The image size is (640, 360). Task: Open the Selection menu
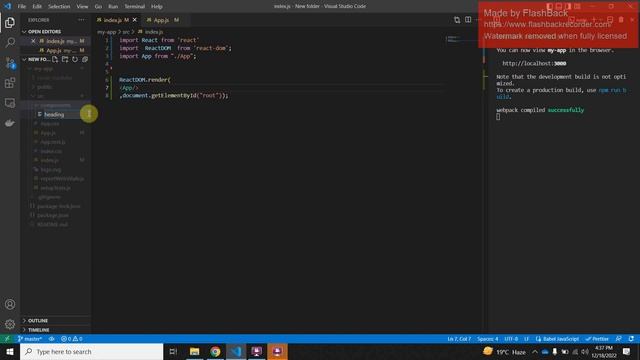[59, 7]
